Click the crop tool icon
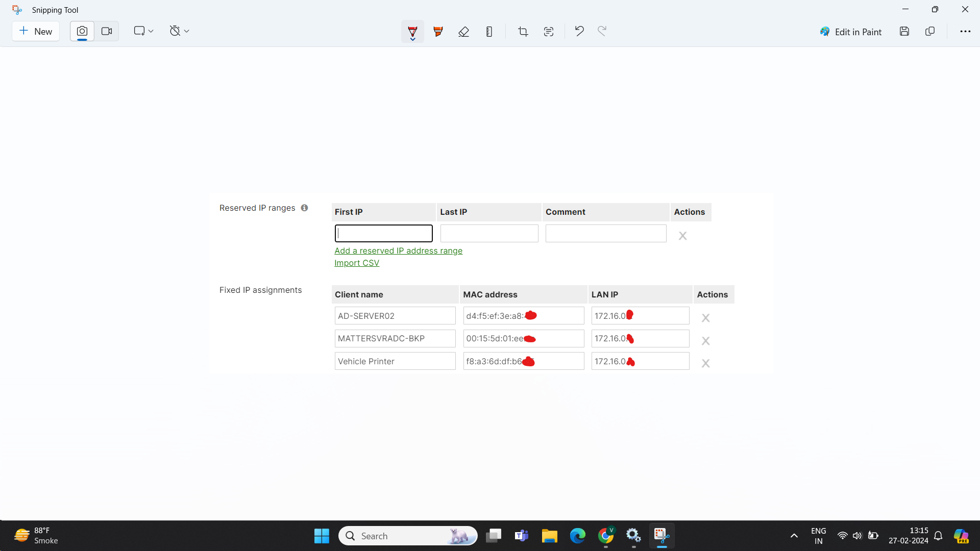980x551 pixels. 523,31
